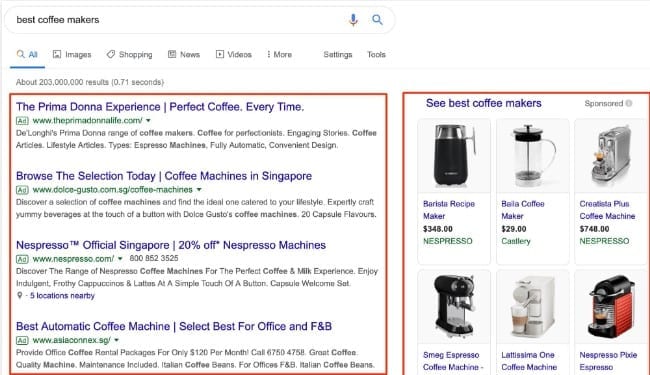
Task: Click the 'Sponsored' label text
Action: [604, 103]
